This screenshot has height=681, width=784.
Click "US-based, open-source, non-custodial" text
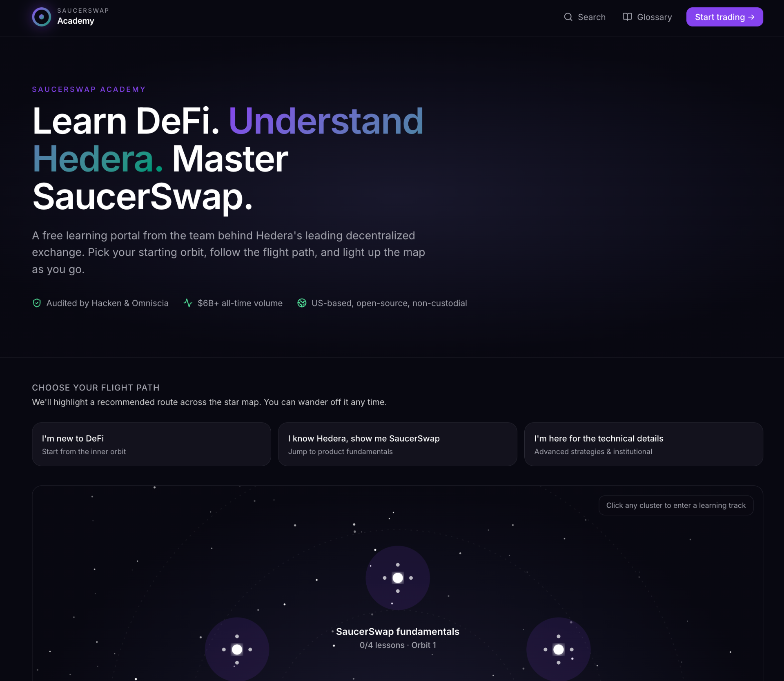pos(389,303)
